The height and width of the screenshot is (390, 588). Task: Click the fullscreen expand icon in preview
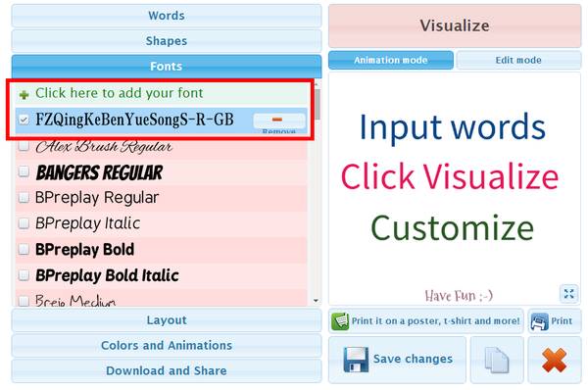click(x=568, y=294)
